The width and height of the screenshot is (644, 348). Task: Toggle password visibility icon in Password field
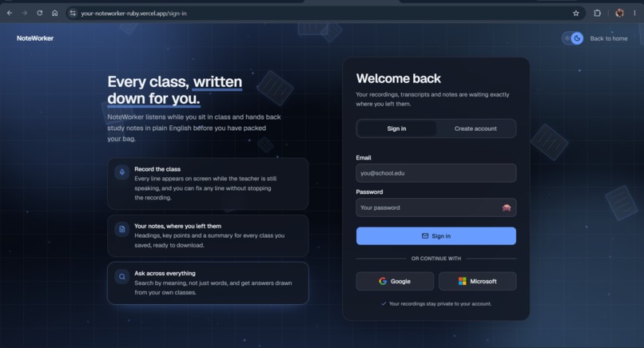[507, 208]
